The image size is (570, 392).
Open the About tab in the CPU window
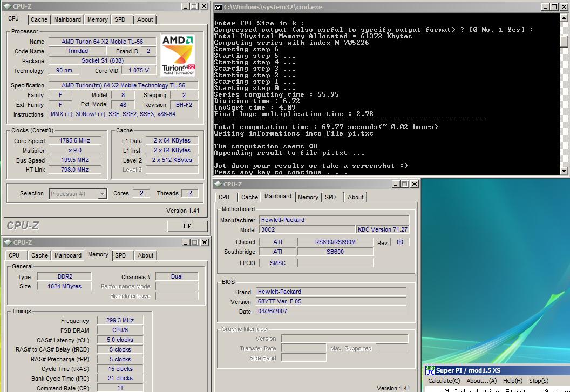pyautogui.click(x=145, y=19)
